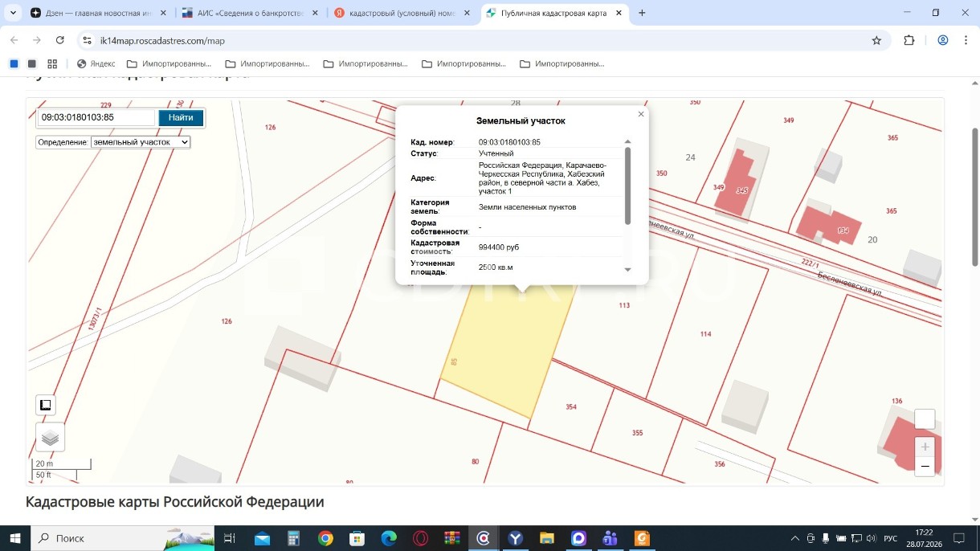The image size is (980, 551).
Task: Open last Импортированные bookmarks folder
Action: pos(562,63)
